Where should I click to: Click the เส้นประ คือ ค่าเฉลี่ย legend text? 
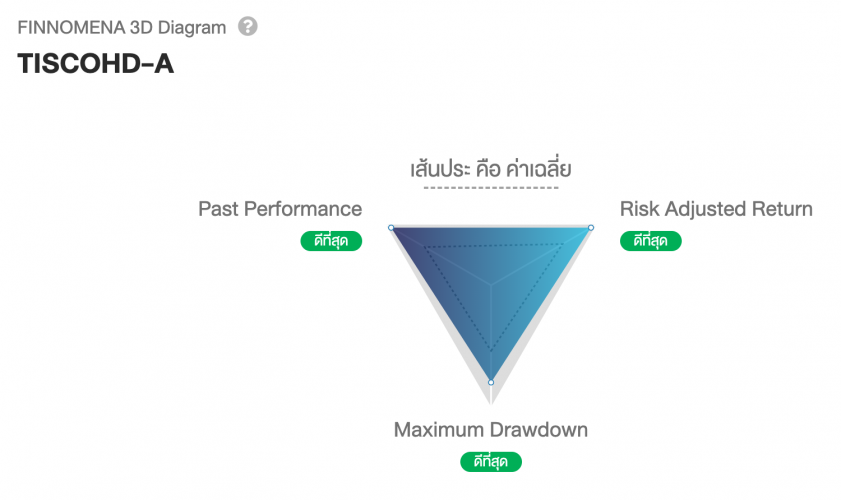tap(490, 168)
